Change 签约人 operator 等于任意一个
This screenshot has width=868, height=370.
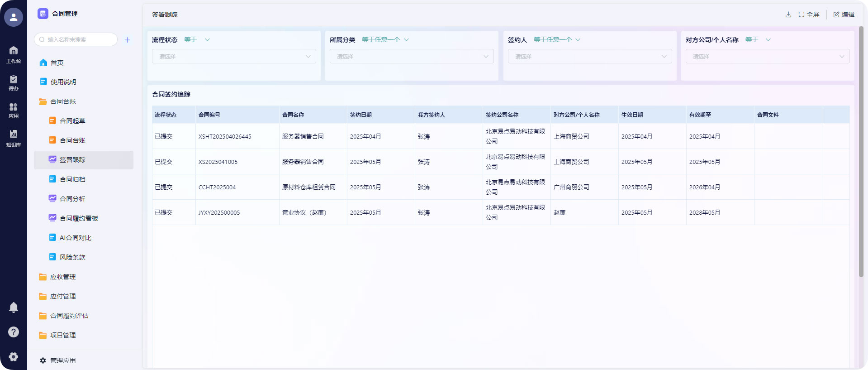click(x=556, y=40)
